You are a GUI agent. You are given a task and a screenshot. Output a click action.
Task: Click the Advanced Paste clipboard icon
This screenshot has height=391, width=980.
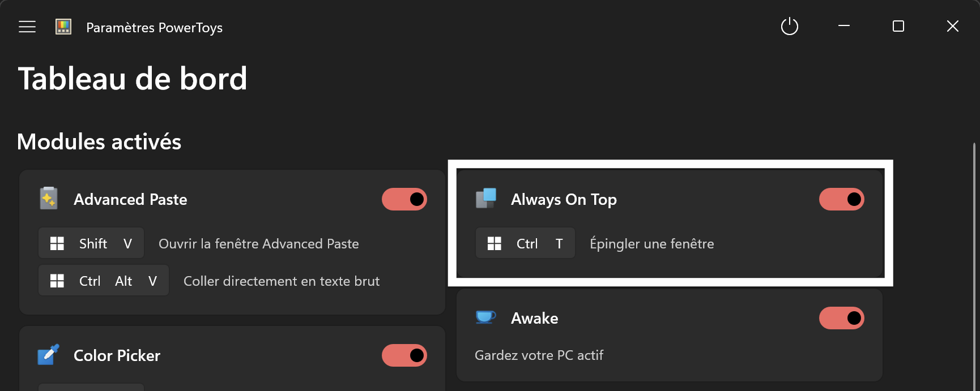(49, 199)
